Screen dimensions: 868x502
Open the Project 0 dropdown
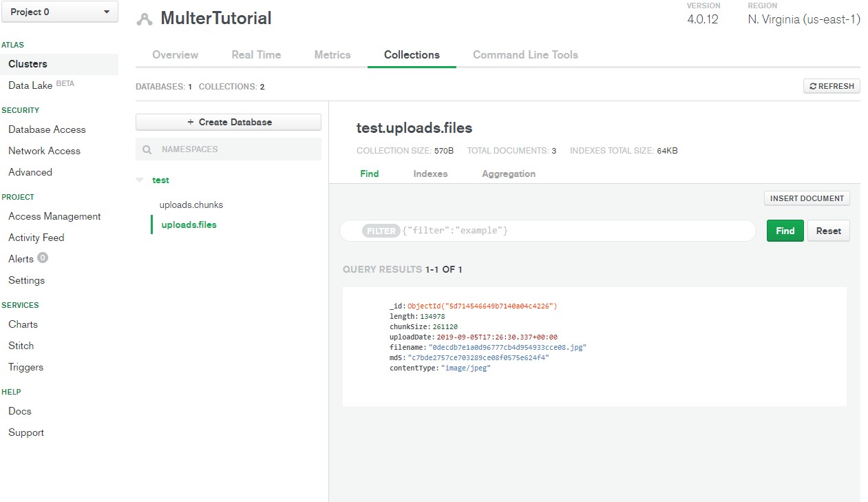pos(60,12)
